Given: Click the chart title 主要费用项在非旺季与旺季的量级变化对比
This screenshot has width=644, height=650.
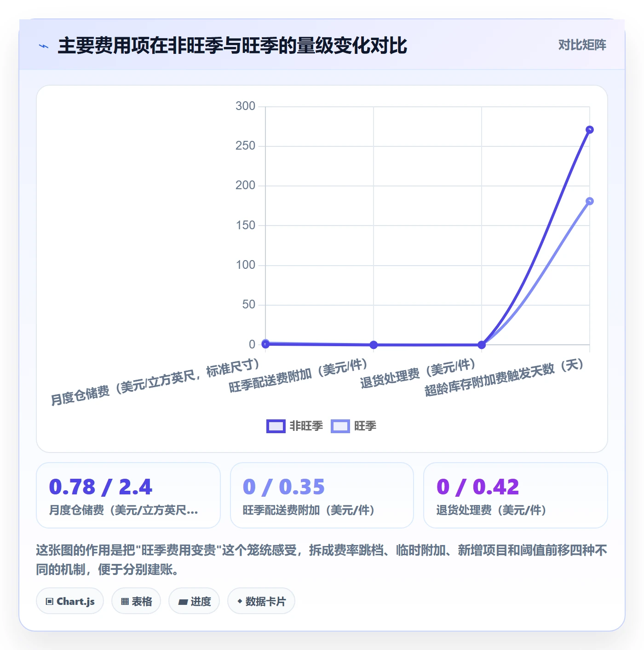Looking at the screenshot, I should pos(232,46).
